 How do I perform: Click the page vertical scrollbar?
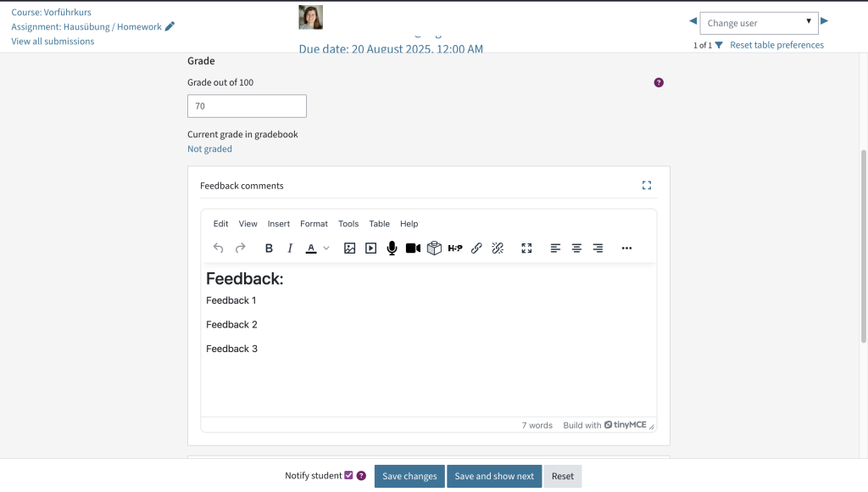coord(864,247)
